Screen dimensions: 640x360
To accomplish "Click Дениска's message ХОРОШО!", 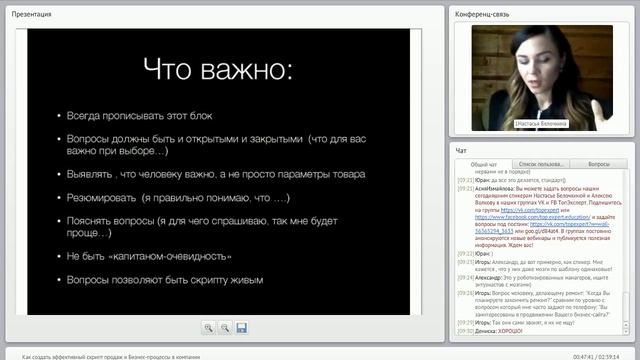I will (x=490, y=331).
